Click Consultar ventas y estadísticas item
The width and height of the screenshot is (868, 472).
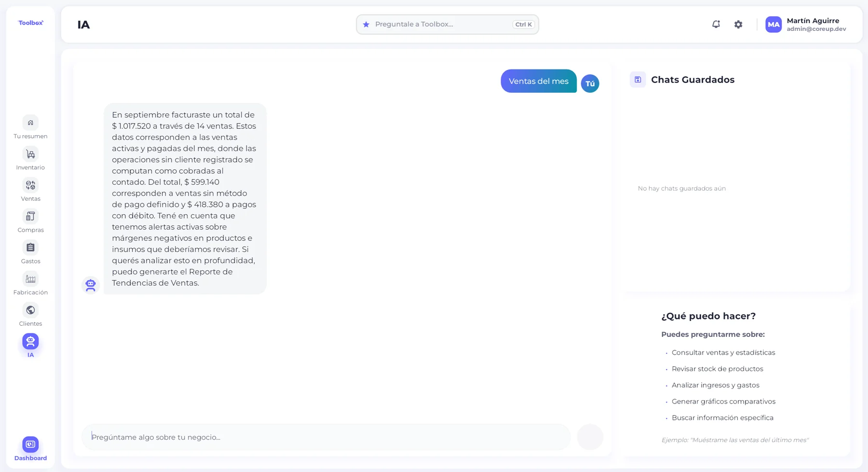723,353
